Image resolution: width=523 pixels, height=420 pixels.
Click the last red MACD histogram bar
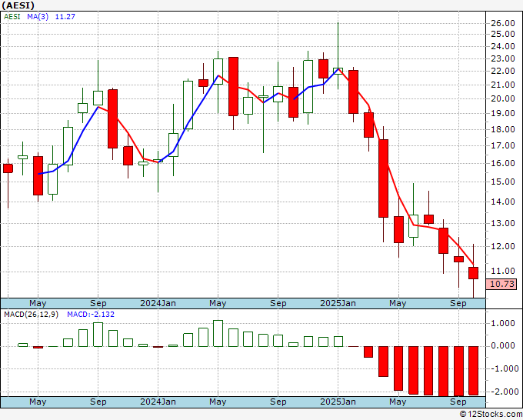click(473, 371)
